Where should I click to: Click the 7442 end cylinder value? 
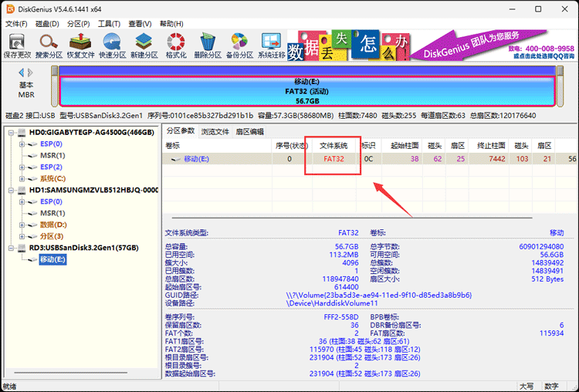(496, 159)
